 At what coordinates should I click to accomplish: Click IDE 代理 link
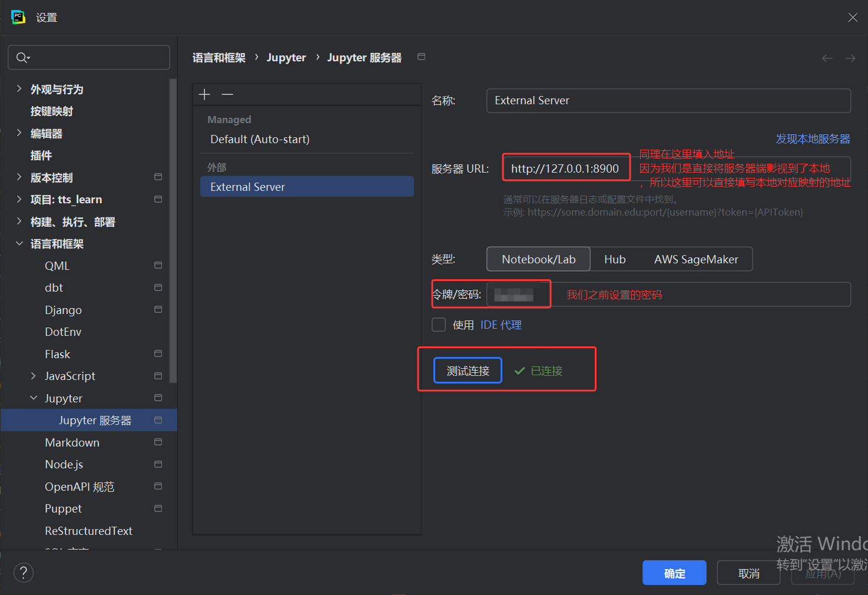pyautogui.click(x=501, y=325)
